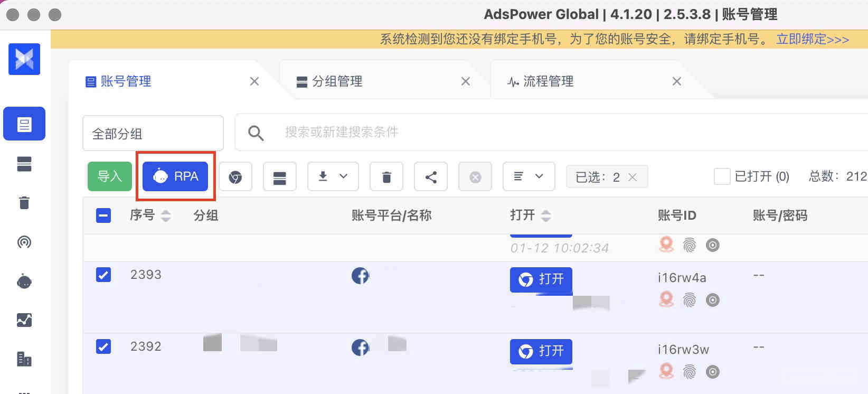Click the move-to-group toolbar icon
The height and width of the screenshot is (394, 868).
coord(280,177)
